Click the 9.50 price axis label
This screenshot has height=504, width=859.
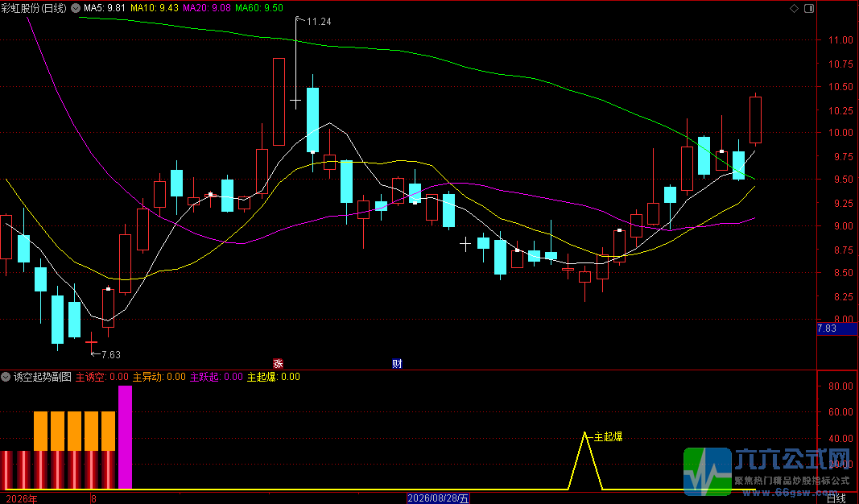pyautogui.click(x=843, y=180)
